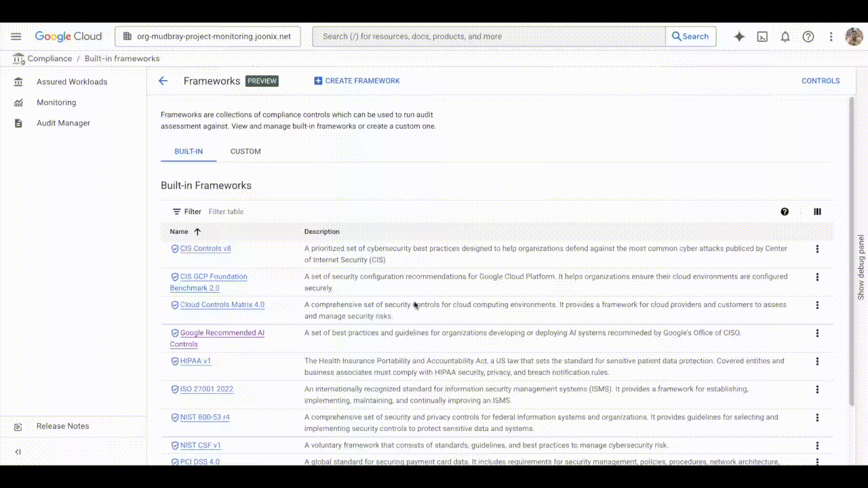This screenshot has width=868, height=488.
Task: Open the PCI DSS 4.0 link
Action: (200, 462)
